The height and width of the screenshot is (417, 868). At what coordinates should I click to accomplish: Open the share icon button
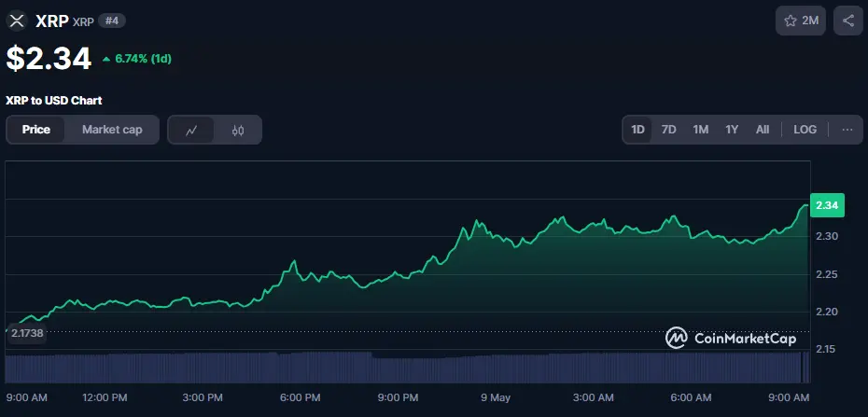(x=848, y=21)
